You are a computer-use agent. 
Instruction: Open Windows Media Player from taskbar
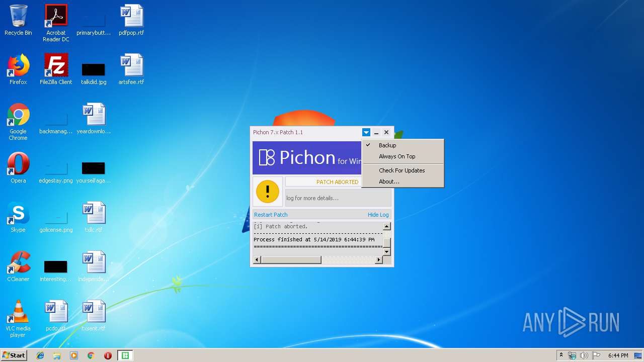(x=74, y=355)
